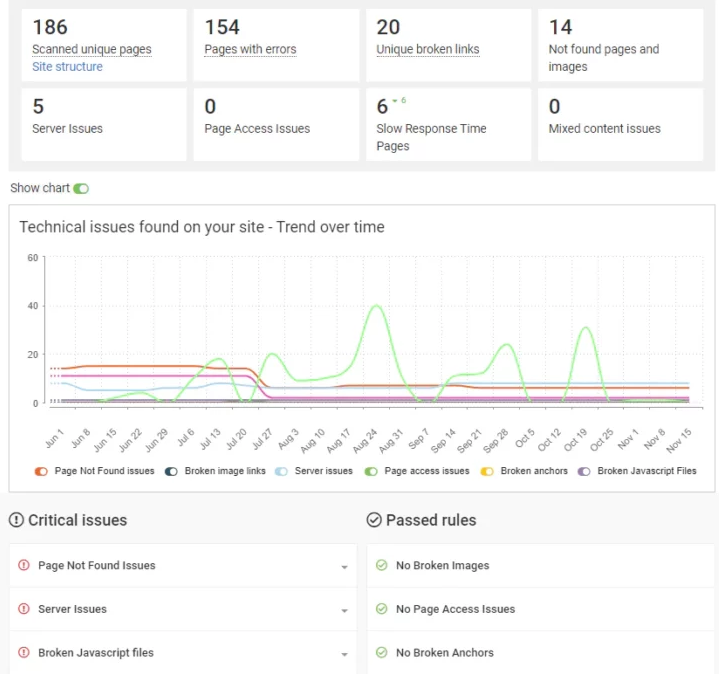
Task: Click the Aug 24 peak on chart
Action: (376, 306)
